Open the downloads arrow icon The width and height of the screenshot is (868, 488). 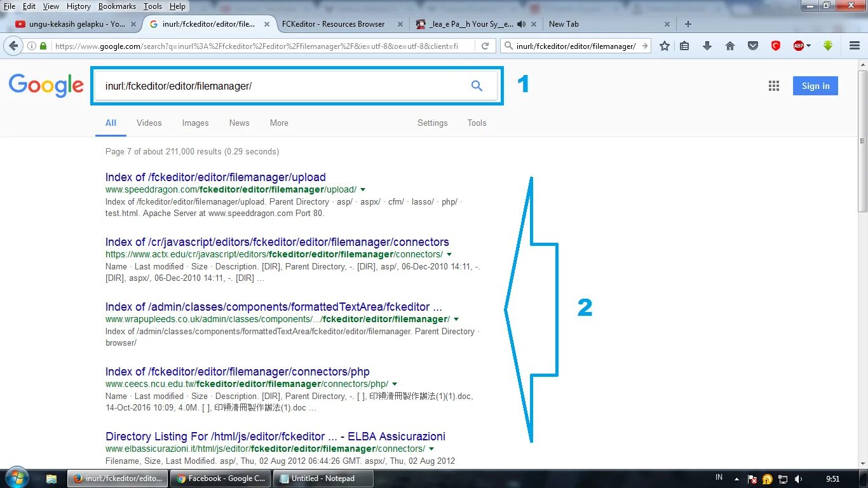click(707, 46)
